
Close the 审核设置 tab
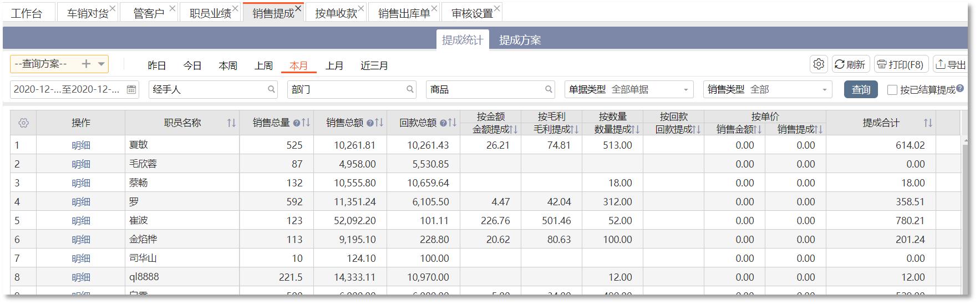[x=497, y=8]
